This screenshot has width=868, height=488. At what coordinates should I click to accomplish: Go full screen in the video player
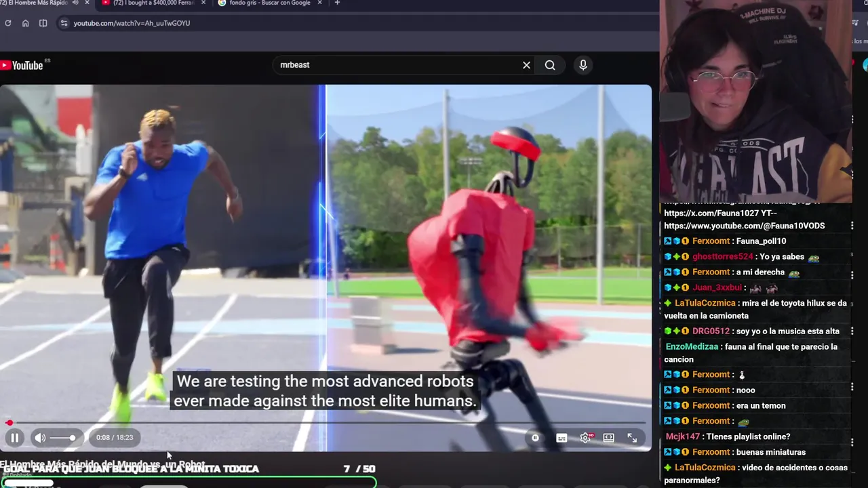(x=632, y=438)
